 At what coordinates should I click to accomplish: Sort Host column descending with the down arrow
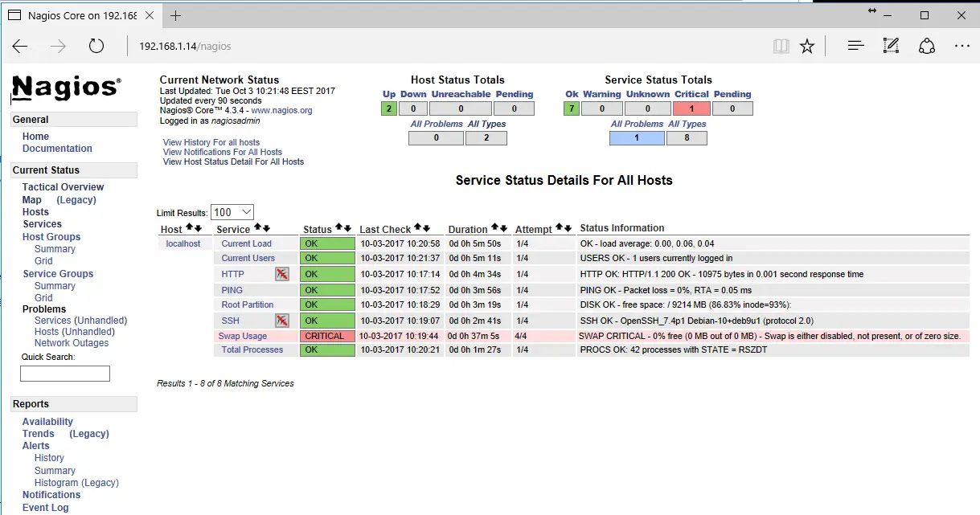point(198,228)
